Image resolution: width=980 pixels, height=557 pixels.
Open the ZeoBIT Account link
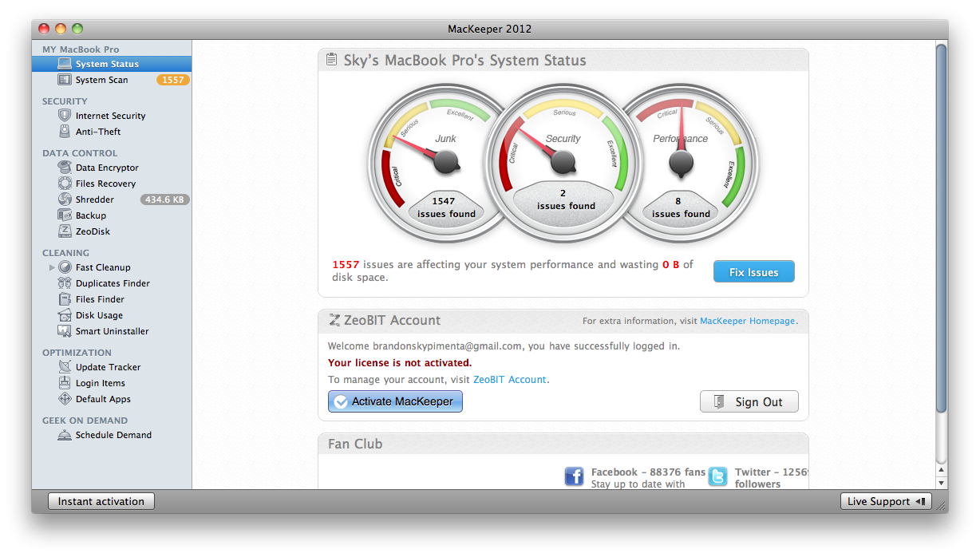pos(510,380)
